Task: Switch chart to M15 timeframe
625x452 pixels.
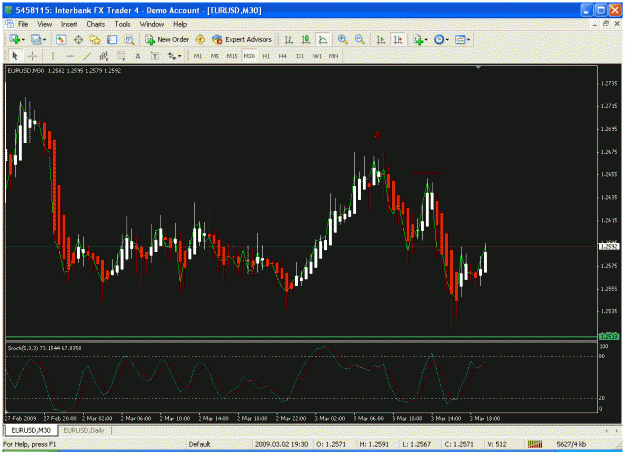Action: (232, 56)
